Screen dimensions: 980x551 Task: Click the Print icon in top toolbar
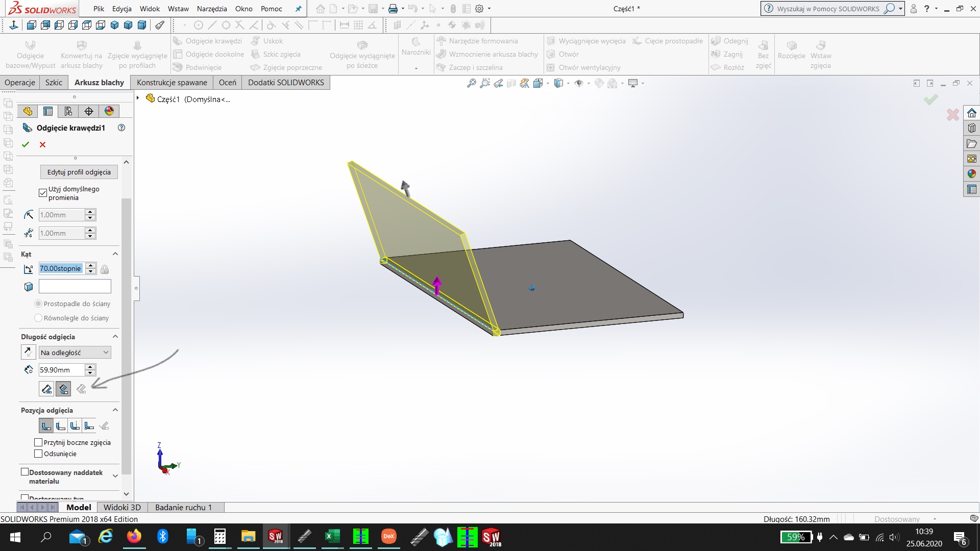[393, 9]
